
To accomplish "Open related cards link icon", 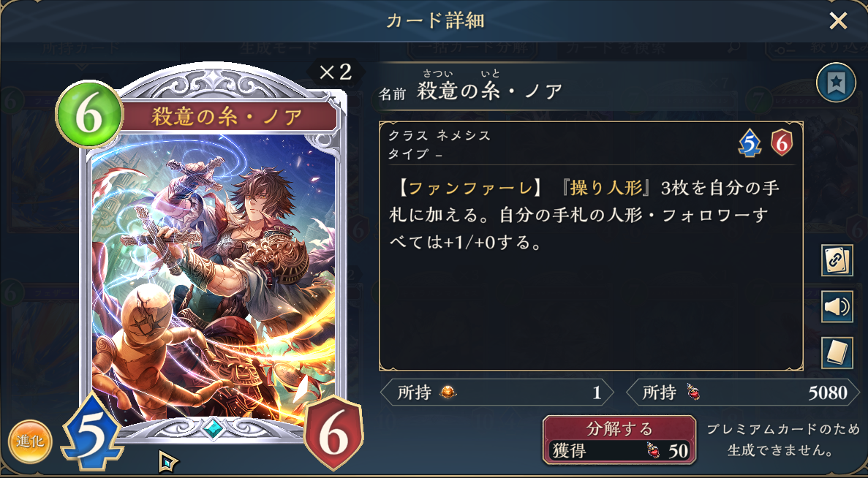I will click(x=837, y=260).
